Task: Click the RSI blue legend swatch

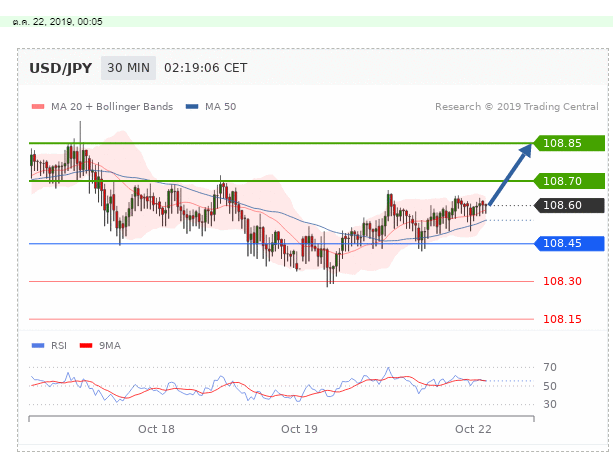Action: tap(38, 346)
